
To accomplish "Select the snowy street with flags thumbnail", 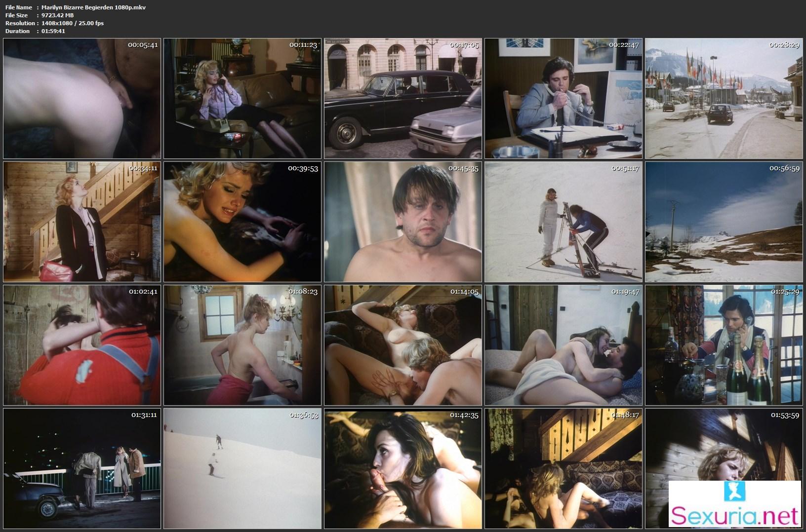I will 724,99.
